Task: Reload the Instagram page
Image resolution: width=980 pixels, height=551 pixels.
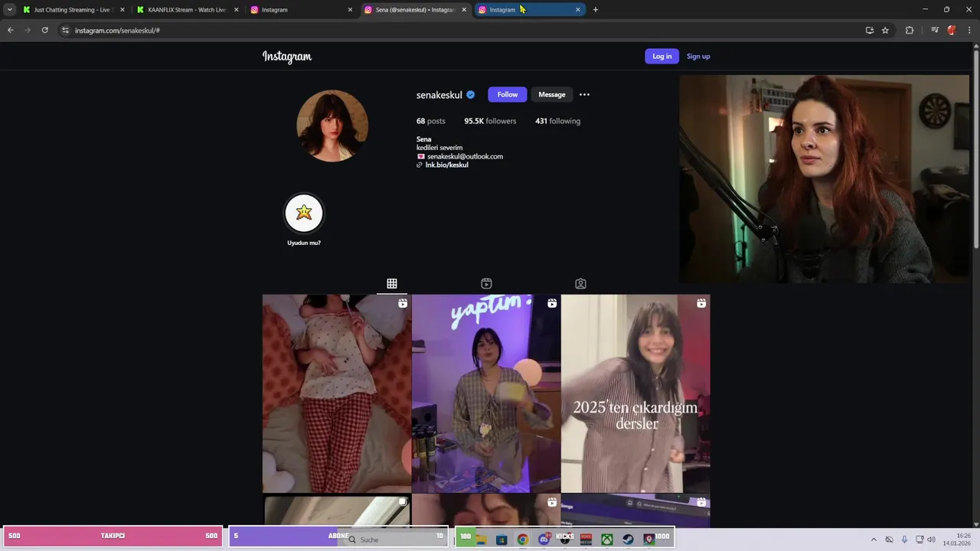Action: (45, 30)
